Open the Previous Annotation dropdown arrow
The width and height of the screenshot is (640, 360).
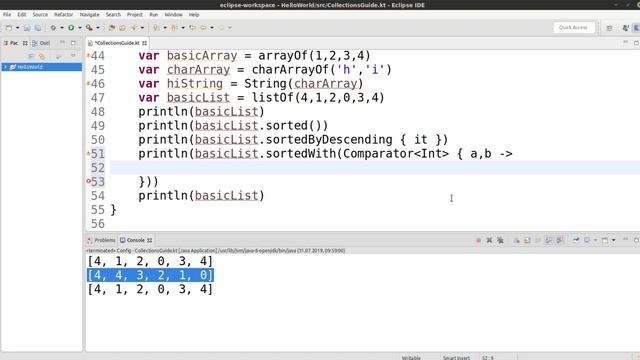coord(183,28)
